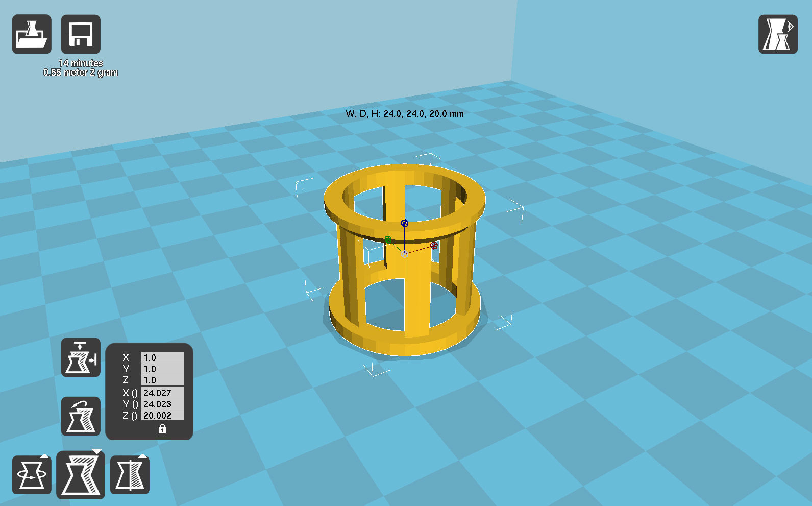
Task: Edit the Scale Y factor field
Action: [x=162, y=369]
